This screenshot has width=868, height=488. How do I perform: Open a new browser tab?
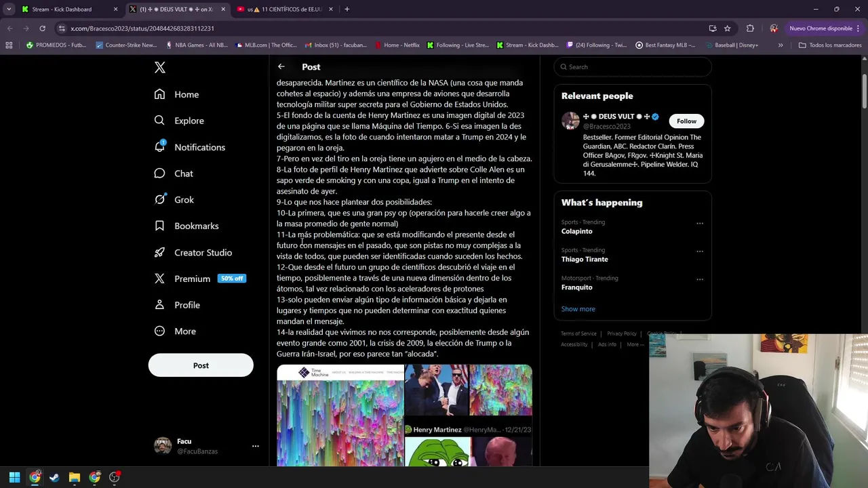[347, 9]
